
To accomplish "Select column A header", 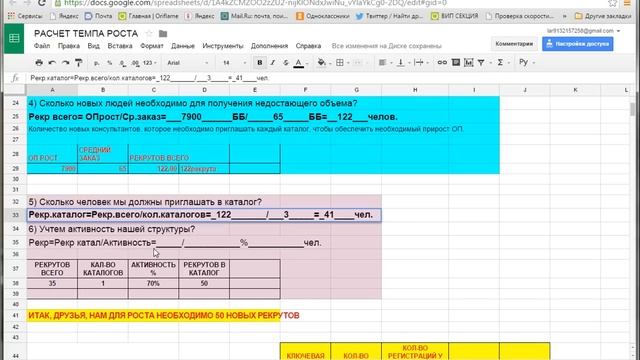I will pyautogui.click(x=52, y=90).
